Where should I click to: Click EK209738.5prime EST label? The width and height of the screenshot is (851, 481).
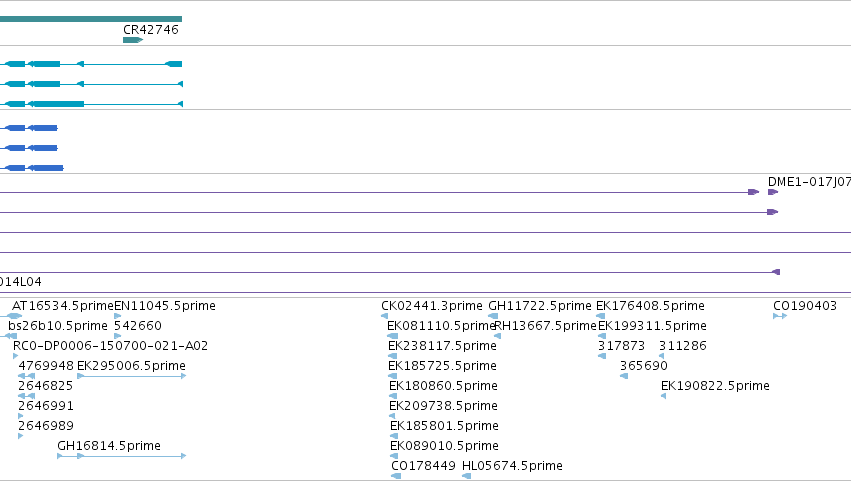coord(443,406)
